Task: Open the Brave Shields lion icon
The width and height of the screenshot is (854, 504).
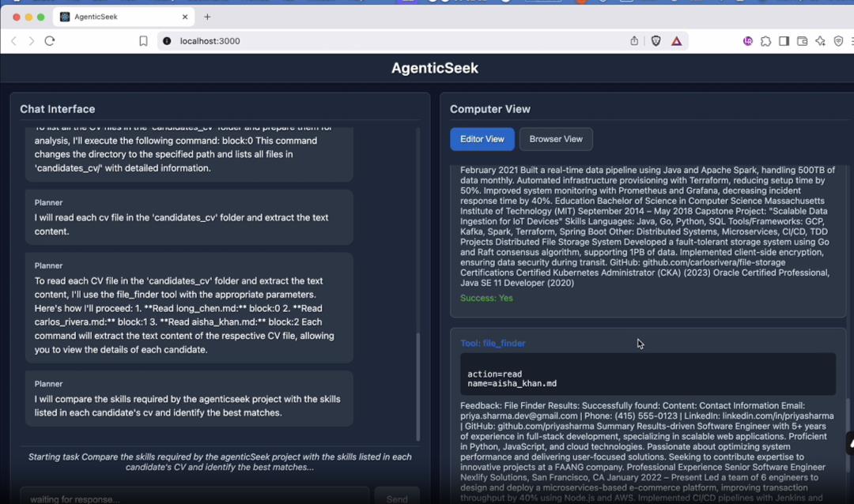Action: (x=656, y=41)
